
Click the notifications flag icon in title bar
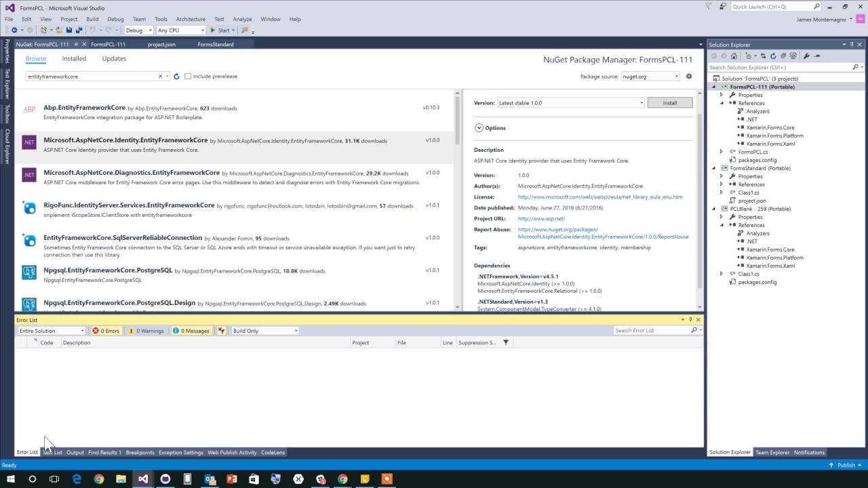tap(709, 6)
